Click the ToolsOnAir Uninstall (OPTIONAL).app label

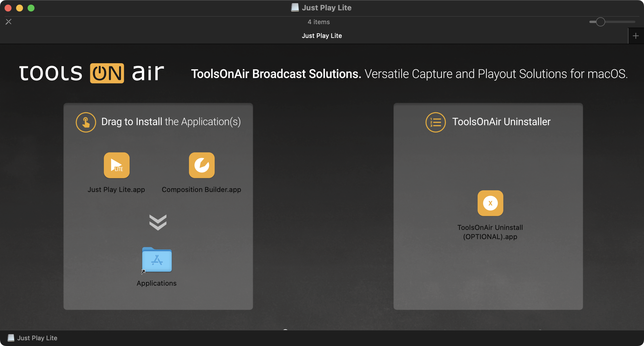coord(490,232)
